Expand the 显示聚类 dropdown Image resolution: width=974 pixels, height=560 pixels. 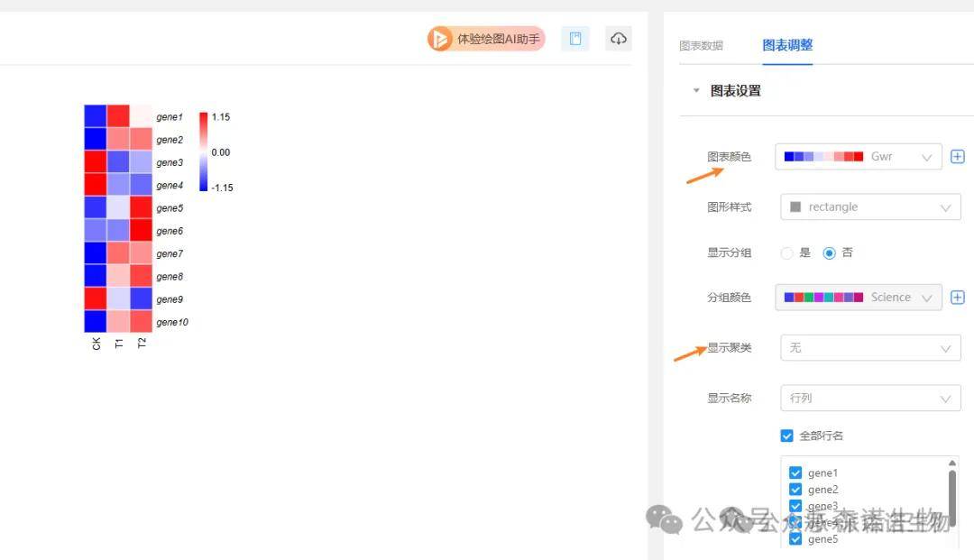tap(869, 348)
